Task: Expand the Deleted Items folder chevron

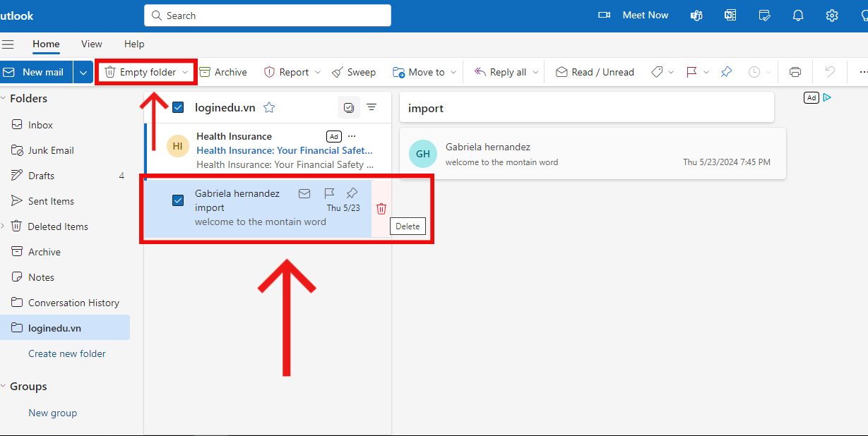Action: coord(3,226)
